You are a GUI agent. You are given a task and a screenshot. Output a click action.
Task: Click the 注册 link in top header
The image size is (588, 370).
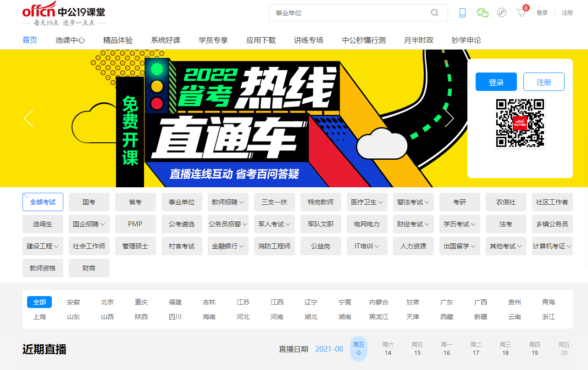[x=567, y=13]
